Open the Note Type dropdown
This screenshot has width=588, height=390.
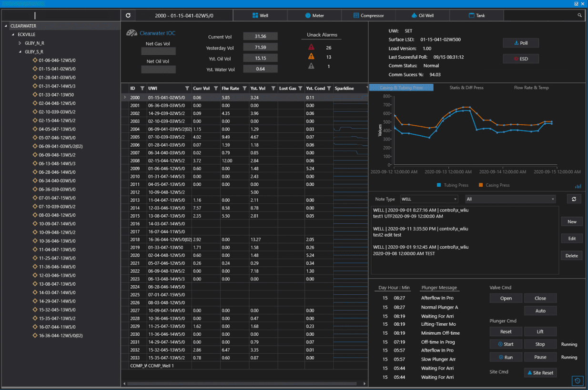[428, 199]
